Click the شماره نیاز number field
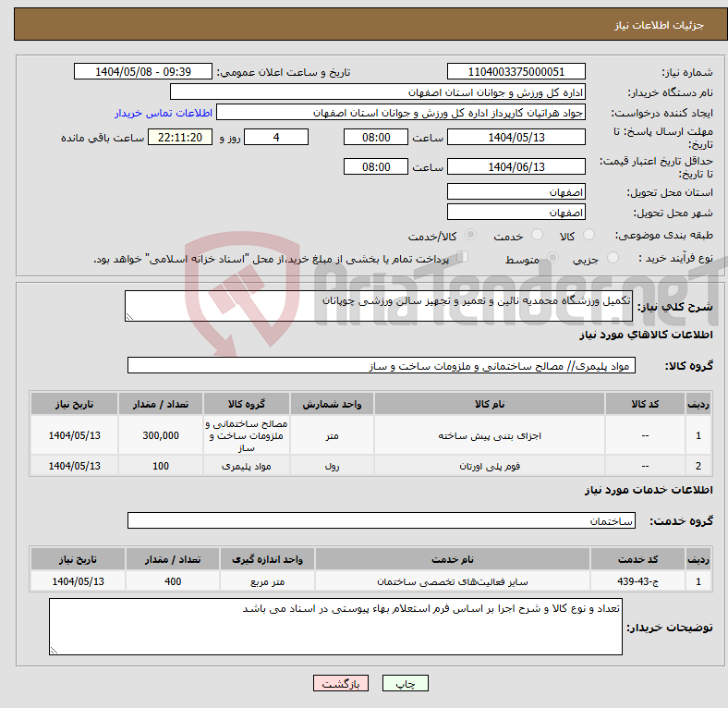 tap(516, 72)
